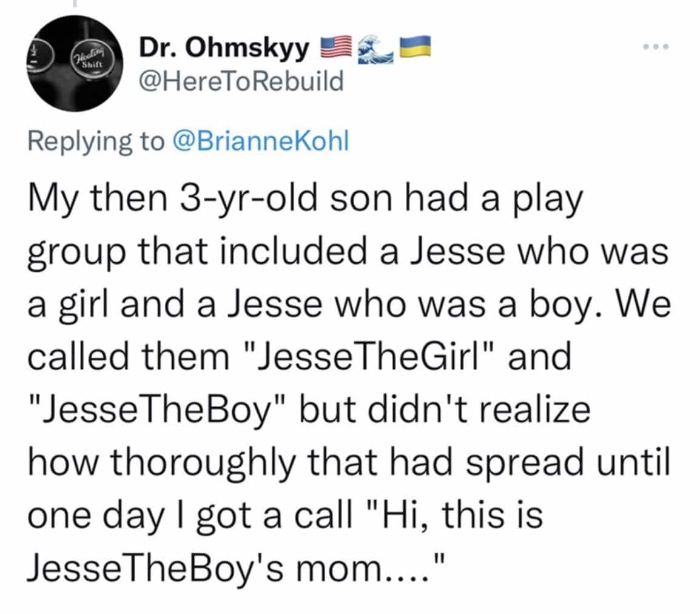Click the thread connector line above the avatar
Screen dimensions: 700x614
coord(76,5)
